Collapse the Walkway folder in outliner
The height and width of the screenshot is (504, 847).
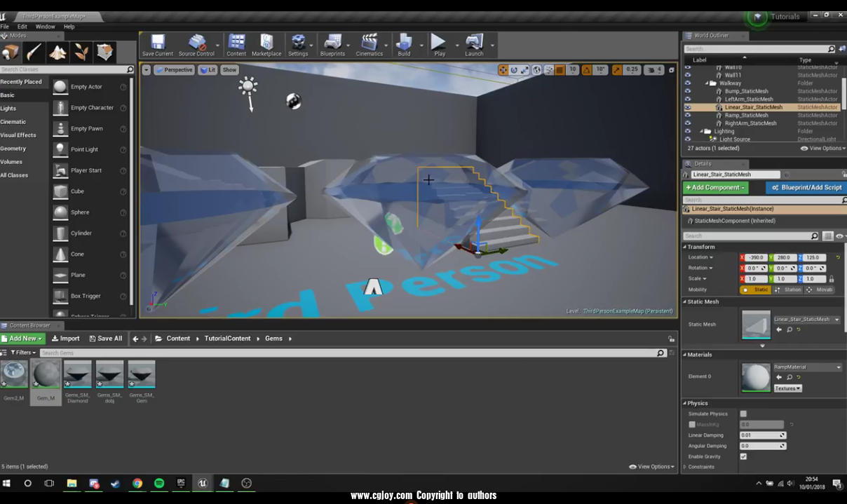click(707, 83)
